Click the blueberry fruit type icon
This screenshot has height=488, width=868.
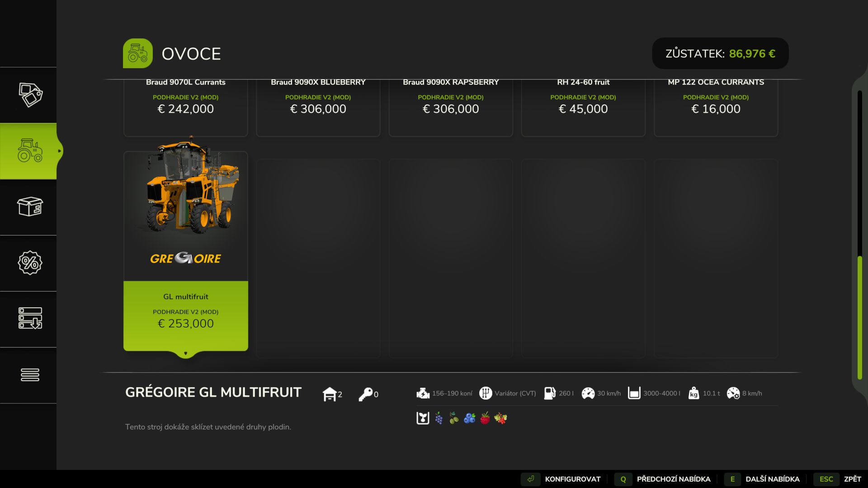469,418
